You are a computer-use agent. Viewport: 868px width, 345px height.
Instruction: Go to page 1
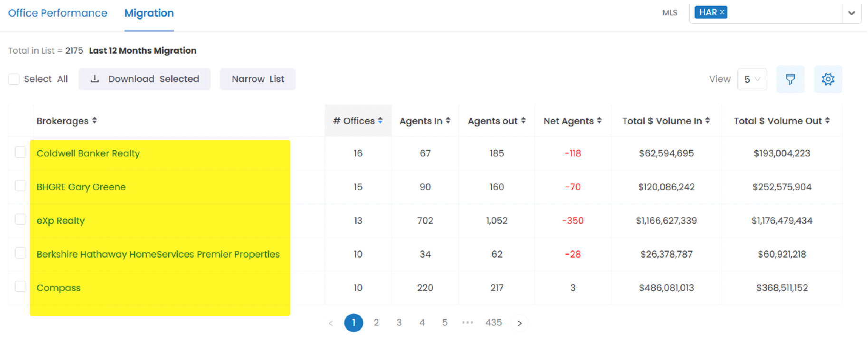click(x=353, y=323)
